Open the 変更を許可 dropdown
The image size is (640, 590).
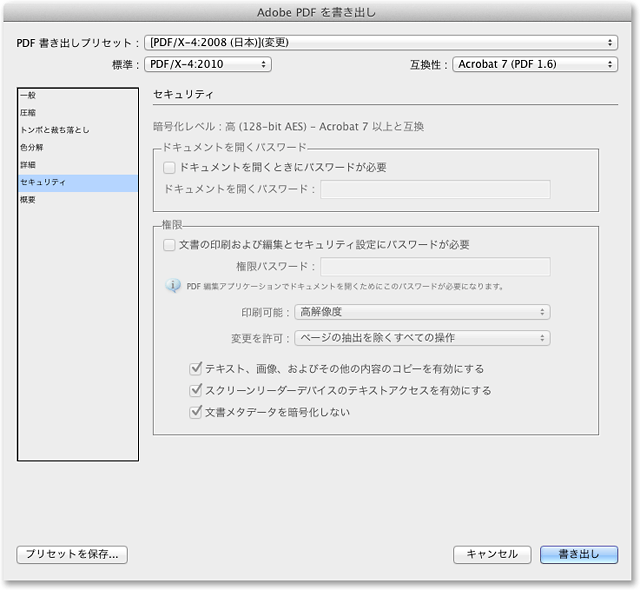423,338
